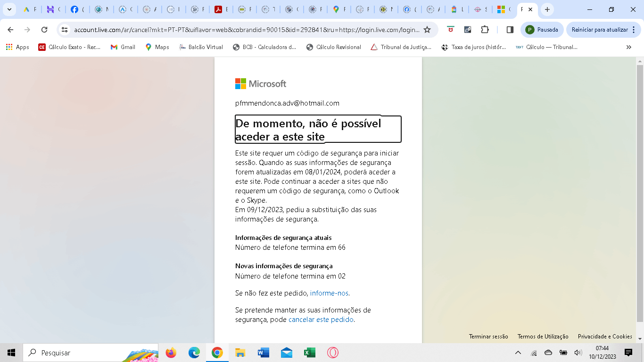Image resolution: width=644 pixels, height=362 pixels.
Task: Open the Cálculo Revisional bookmark
Action: click(x=334, y=47)
